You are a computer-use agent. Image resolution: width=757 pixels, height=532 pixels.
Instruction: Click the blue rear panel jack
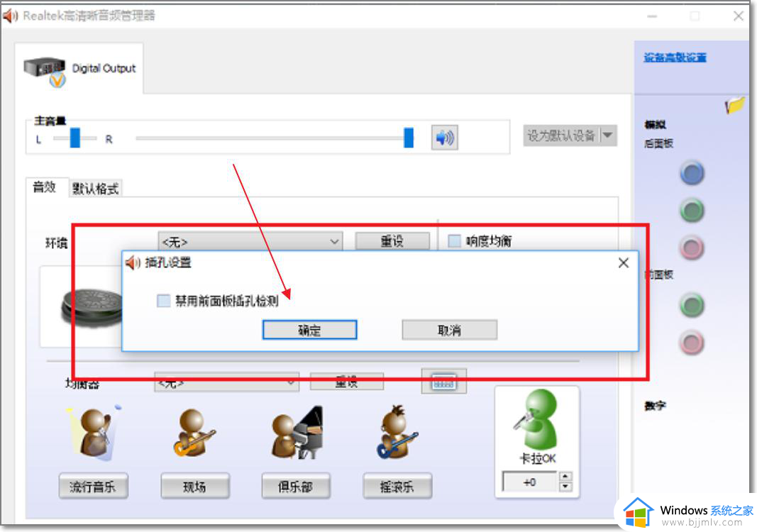pyautogui.click(x=692, y=173)
